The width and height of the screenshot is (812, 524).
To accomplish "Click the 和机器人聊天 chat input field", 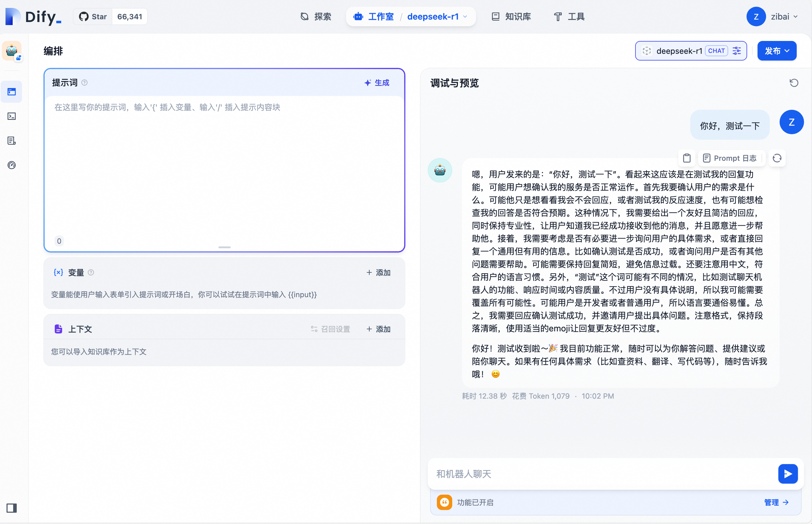I will point(599,474).
